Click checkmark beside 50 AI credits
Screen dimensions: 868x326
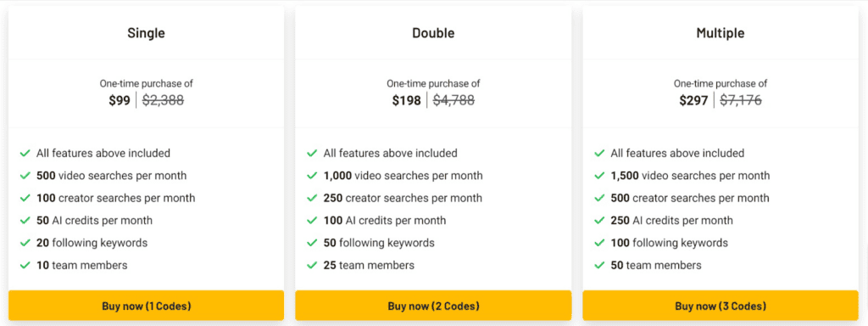tap(25, 220)
